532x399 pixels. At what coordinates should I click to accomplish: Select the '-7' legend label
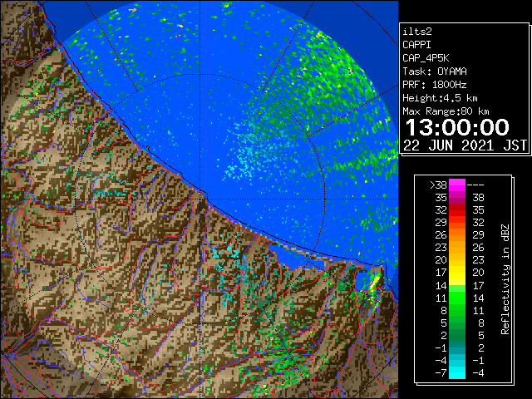tap(441, 373)
